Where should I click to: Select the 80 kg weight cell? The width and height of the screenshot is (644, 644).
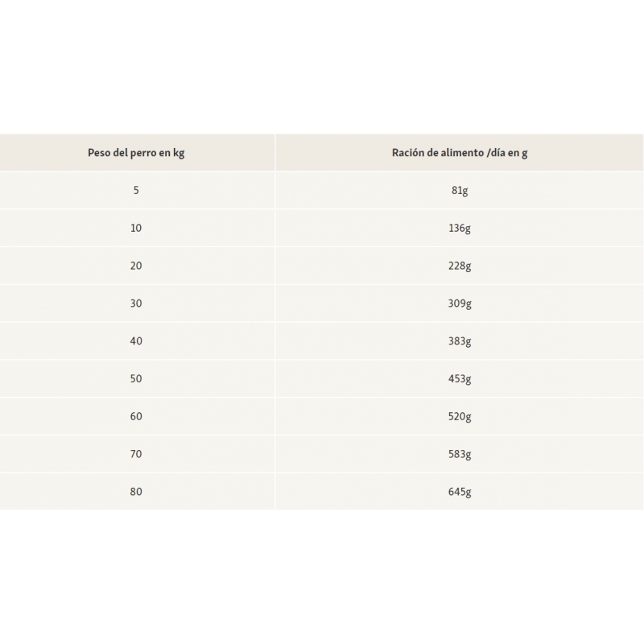pyautogui.click(x=136, y=492)
